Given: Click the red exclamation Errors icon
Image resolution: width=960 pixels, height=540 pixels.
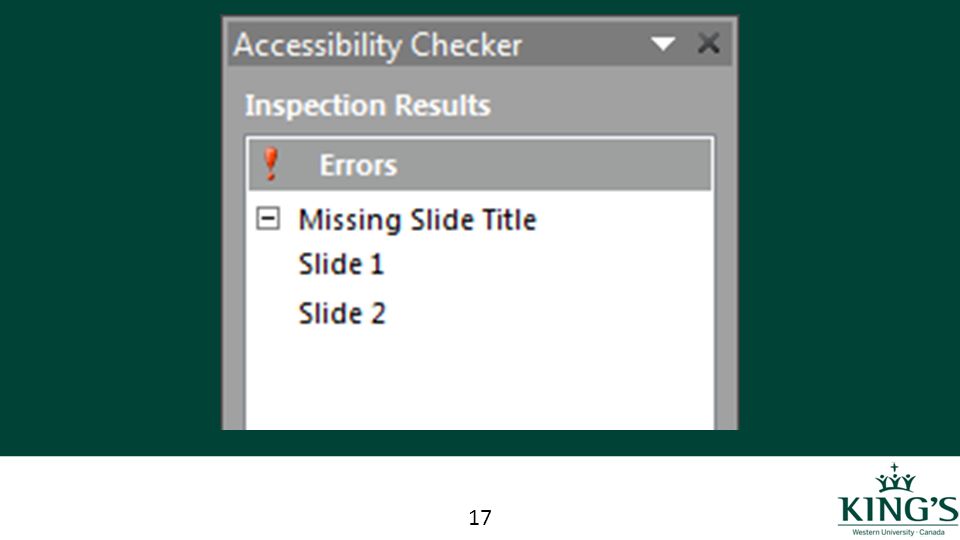Looking at the screenshot, I should [270, 164].
